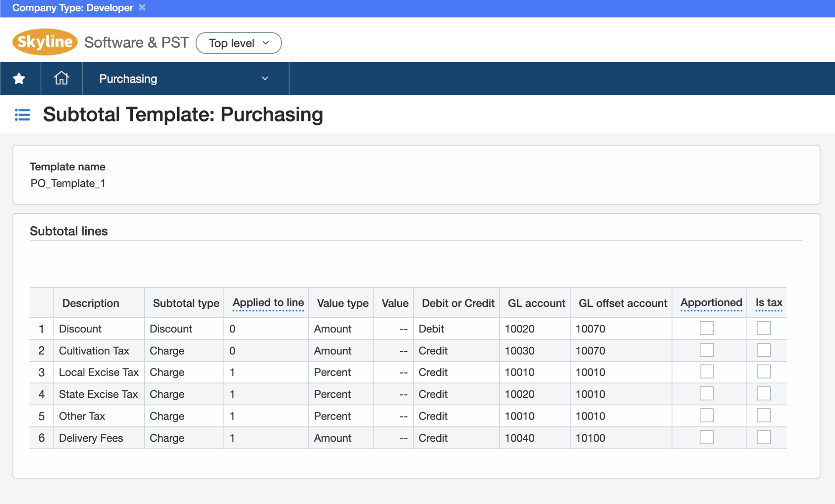The width and height of the screenshot is (835, 504).
Task: Click the Apportioned column header
Action: pyautogui.click(x=711, y=303)
